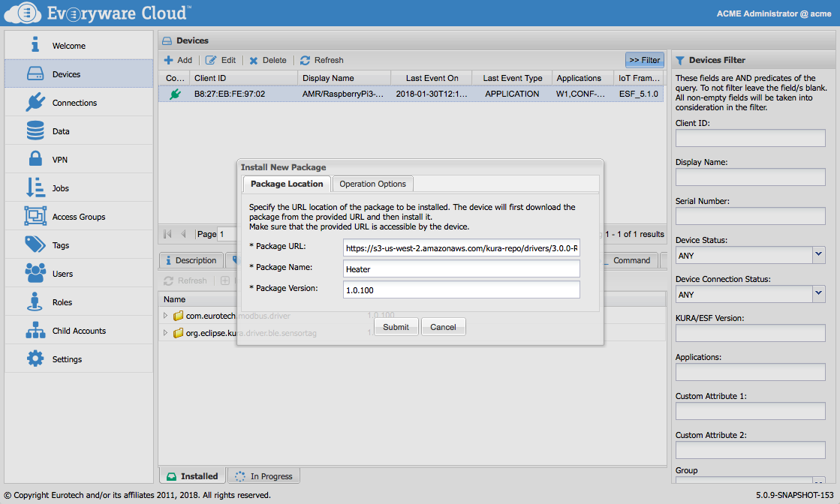Open the VPN padlock icon
The width and height of the screenshot is (840, 504).
point(35,159)
